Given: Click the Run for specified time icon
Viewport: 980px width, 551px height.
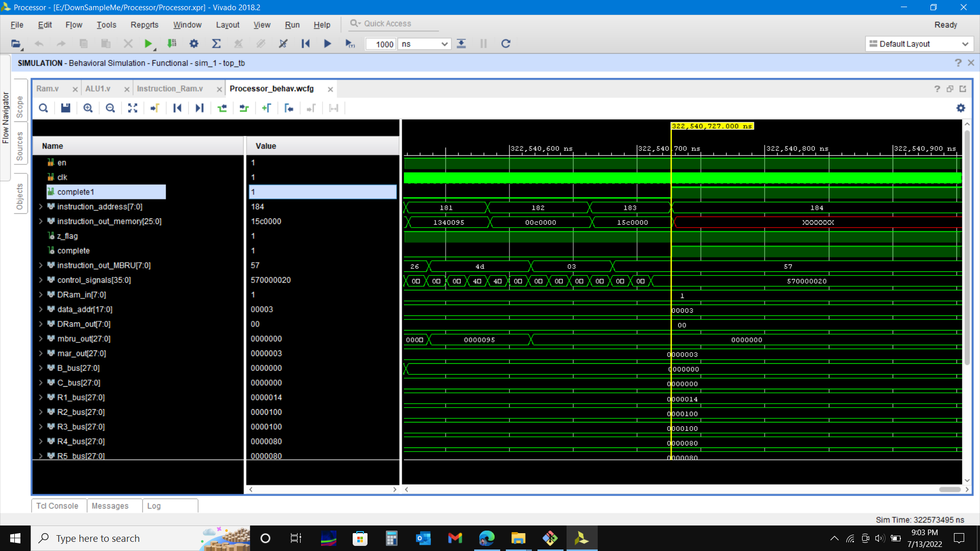Looking at the screenshot, I should pos(350,44).
